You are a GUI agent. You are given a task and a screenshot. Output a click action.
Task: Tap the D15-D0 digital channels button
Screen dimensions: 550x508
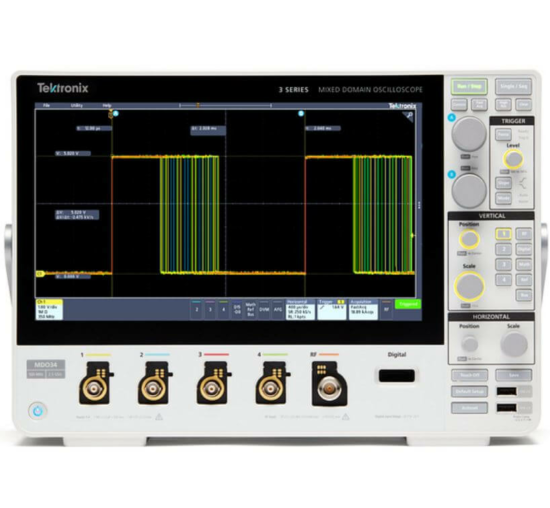[237, 310]
